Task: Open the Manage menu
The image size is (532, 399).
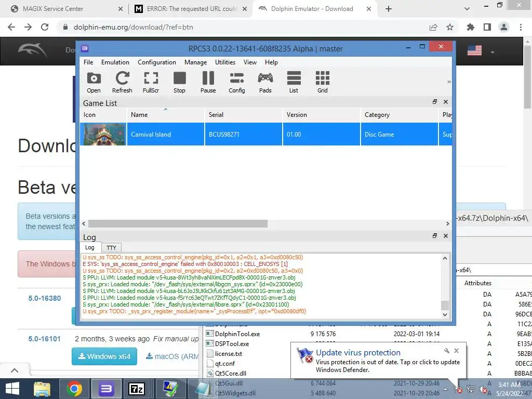Action: pyautogui.click(x=195, y=62)
